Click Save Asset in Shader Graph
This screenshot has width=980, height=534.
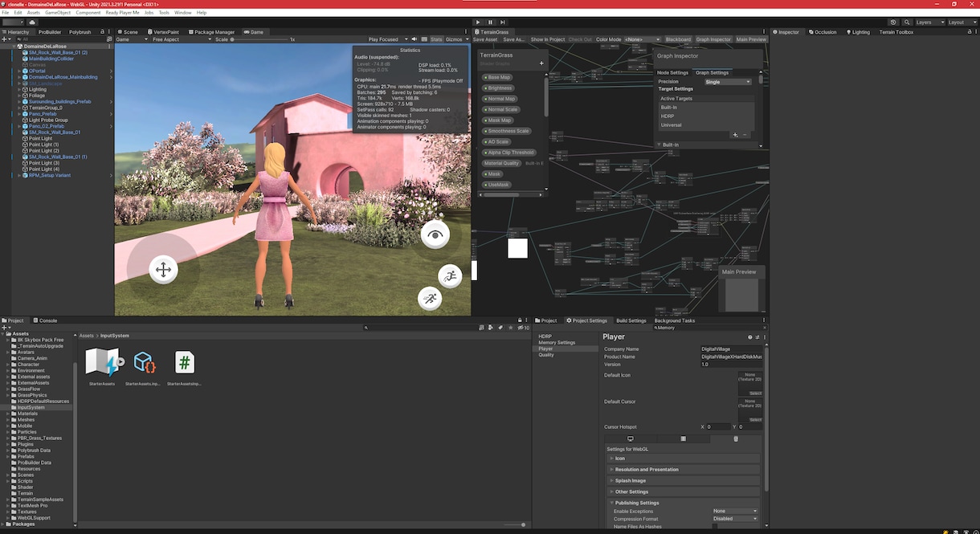point(485,39)
